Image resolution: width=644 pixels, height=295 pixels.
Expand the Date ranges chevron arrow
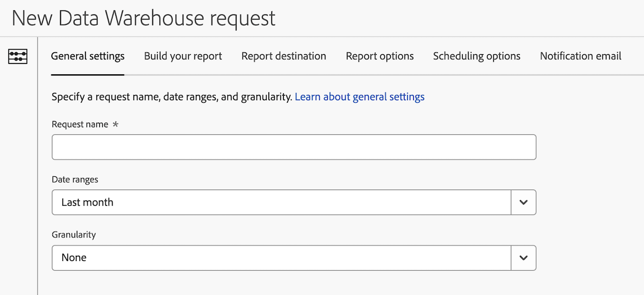(x=523, y=202)
